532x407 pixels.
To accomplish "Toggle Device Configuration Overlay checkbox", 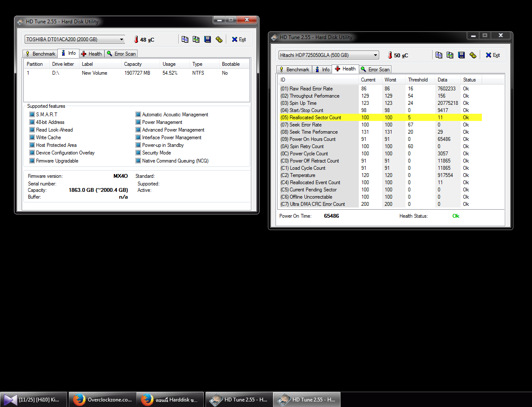I will click(32, 153).
